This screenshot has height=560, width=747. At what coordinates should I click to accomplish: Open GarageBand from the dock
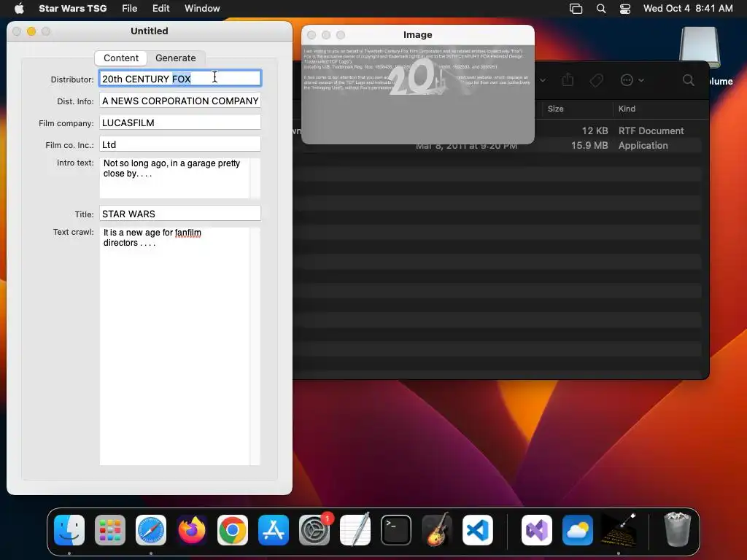[x=437, y=530]
